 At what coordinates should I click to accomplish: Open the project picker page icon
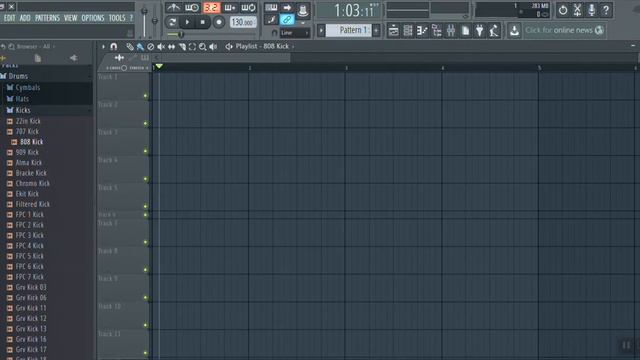465,31
